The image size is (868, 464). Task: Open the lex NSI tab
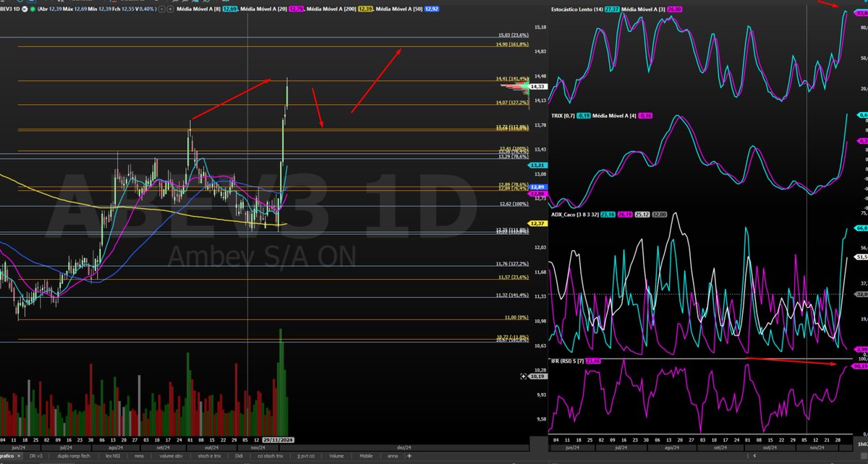coord(113,456)
